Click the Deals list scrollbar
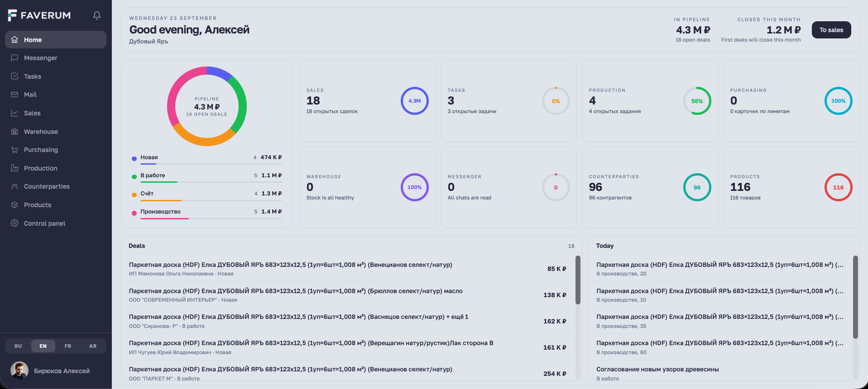This screenshot has width=868, height=389. [x=578, y=280]
